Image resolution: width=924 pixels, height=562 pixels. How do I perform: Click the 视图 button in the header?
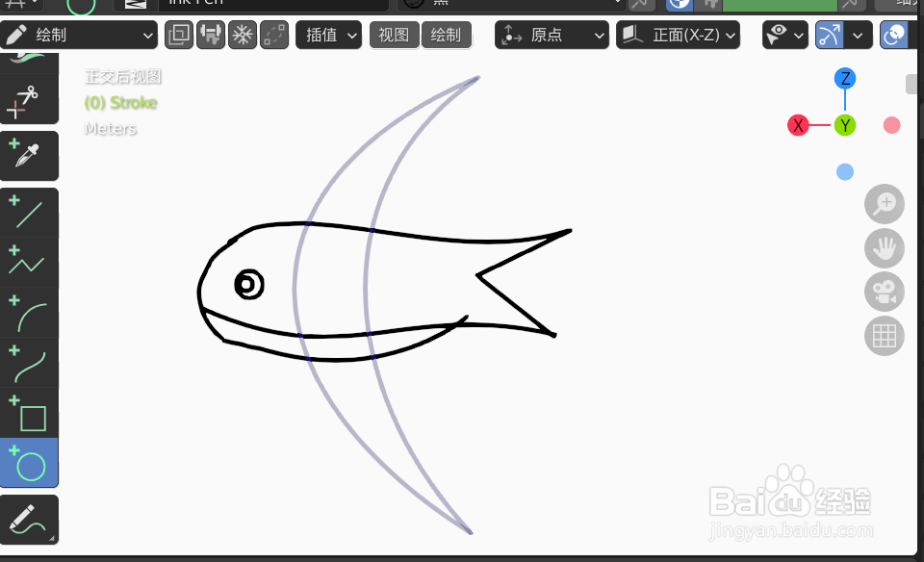[394, 35]
